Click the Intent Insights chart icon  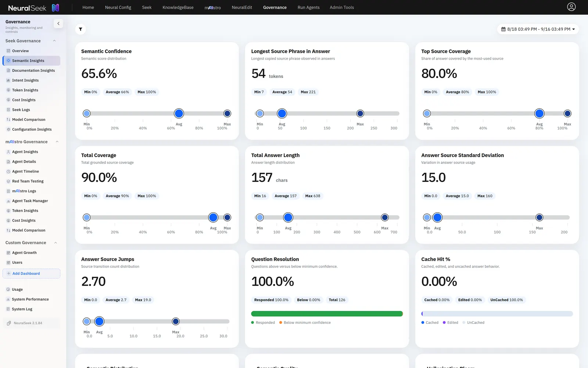coord(8,80)
